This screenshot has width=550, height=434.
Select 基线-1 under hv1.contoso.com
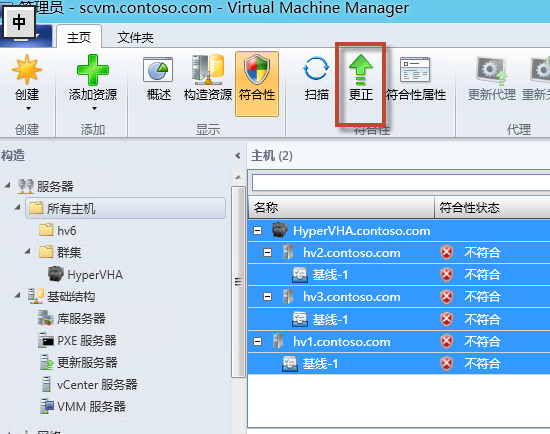pyautogui.click(x=399, y=363)
